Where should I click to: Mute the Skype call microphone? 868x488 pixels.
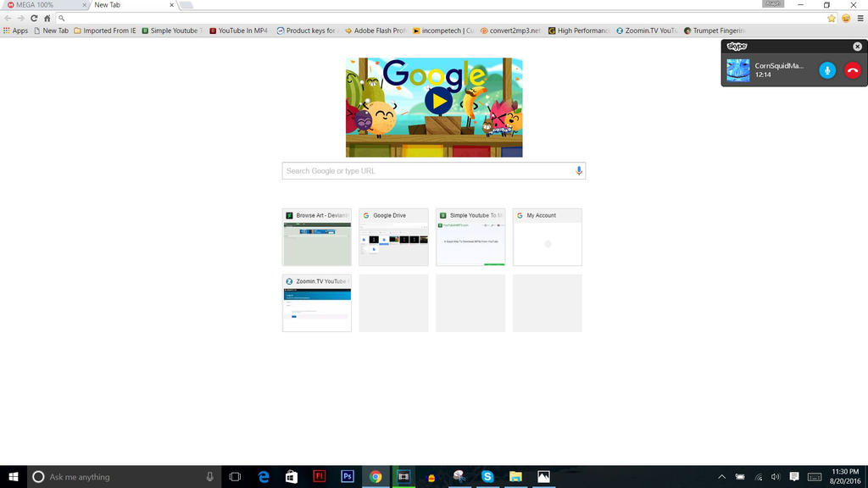827,70
